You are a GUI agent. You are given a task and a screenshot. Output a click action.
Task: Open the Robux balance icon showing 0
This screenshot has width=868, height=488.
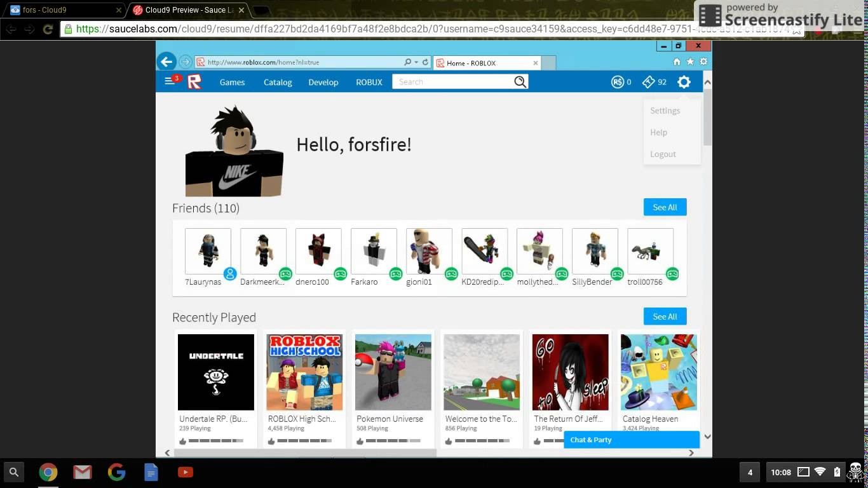pos(618,82)
